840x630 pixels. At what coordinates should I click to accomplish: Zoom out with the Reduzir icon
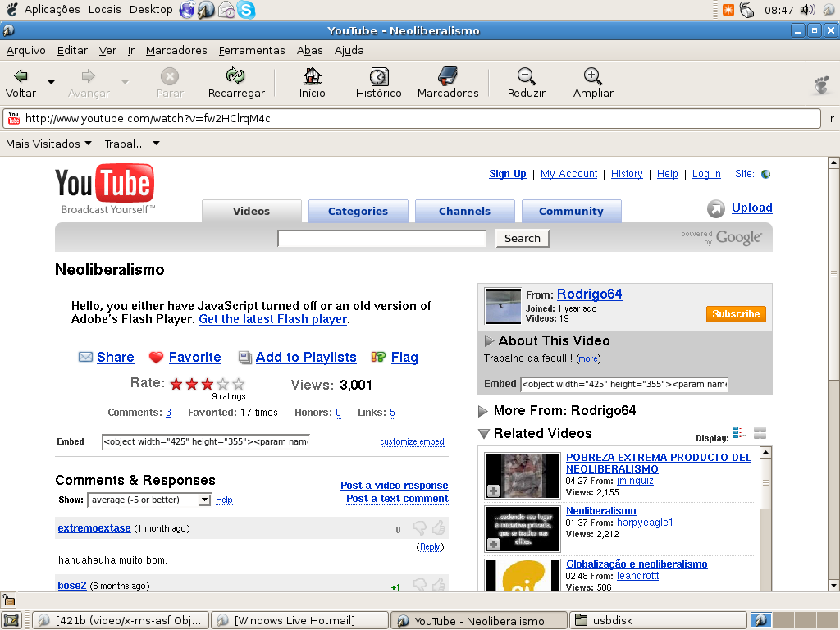click(x=526, y=76)
